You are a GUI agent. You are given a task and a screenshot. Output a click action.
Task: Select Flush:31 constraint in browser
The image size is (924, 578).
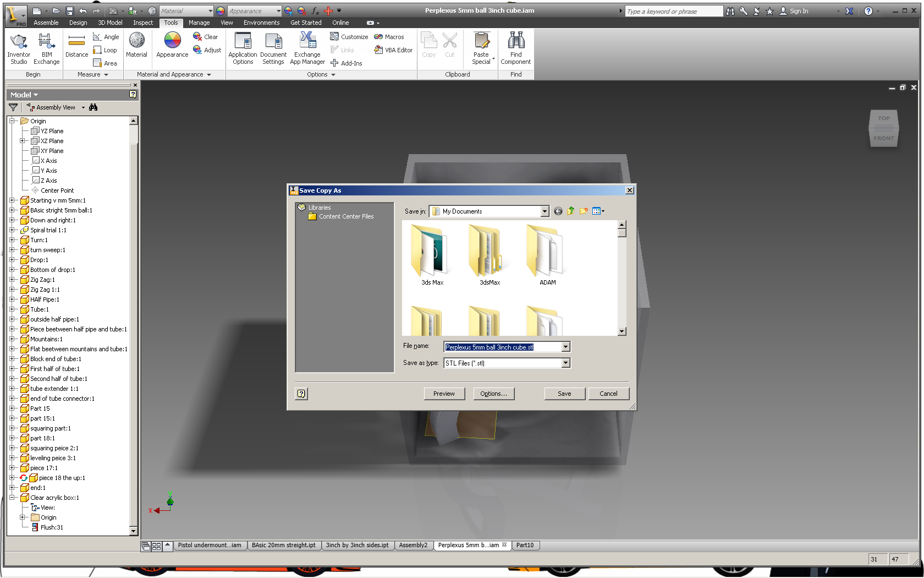[47, 527]
